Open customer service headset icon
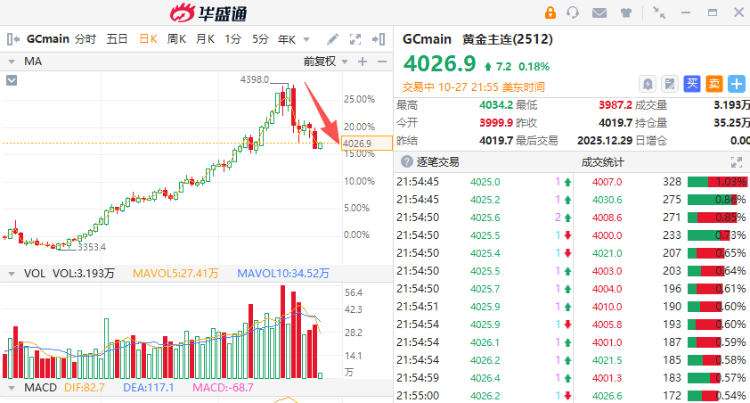Screen dimensions: 750x403 574,12
